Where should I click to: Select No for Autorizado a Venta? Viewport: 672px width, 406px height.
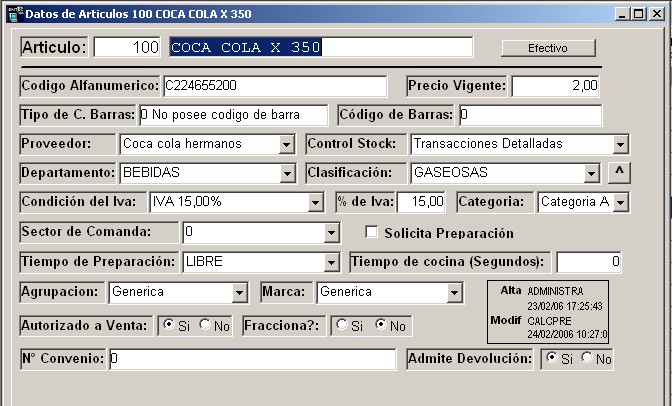coord(205,325)
